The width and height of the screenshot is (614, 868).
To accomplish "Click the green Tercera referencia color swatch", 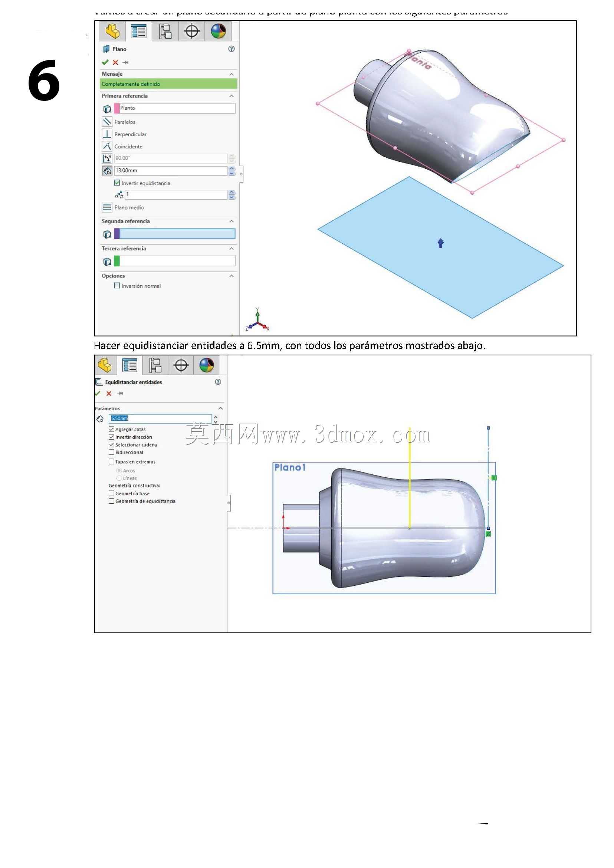I will point(117,261).
